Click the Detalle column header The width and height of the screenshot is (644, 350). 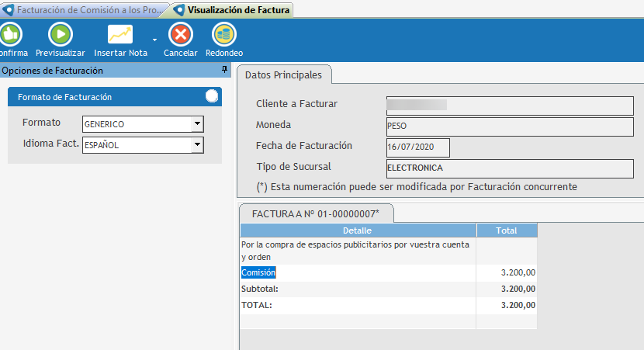coord(357,230)
